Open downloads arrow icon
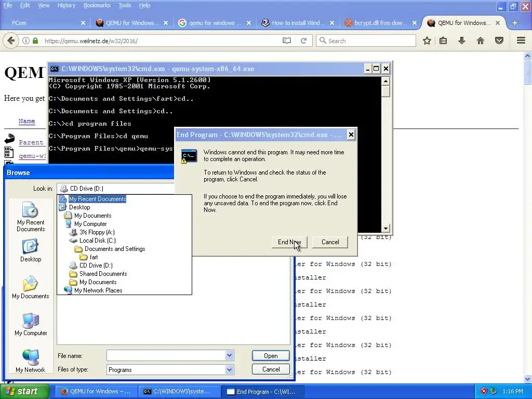Viewport: 532px width, 399px height. 462,41
